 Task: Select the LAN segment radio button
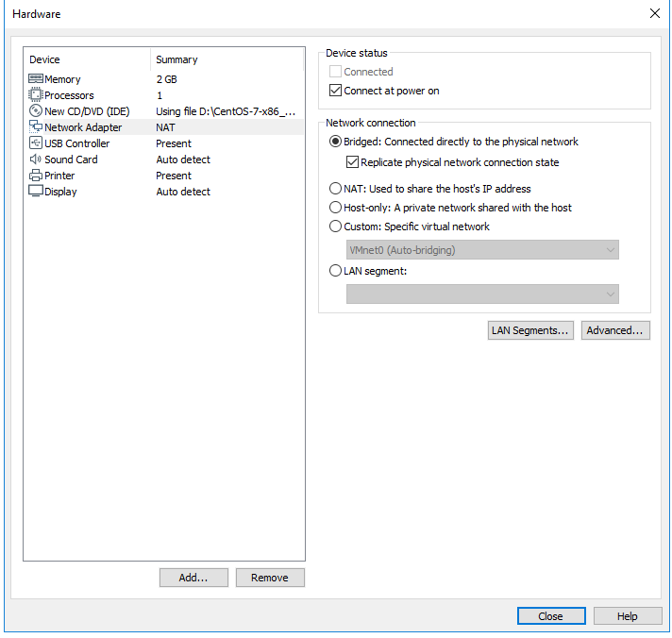tap(335, 271)
